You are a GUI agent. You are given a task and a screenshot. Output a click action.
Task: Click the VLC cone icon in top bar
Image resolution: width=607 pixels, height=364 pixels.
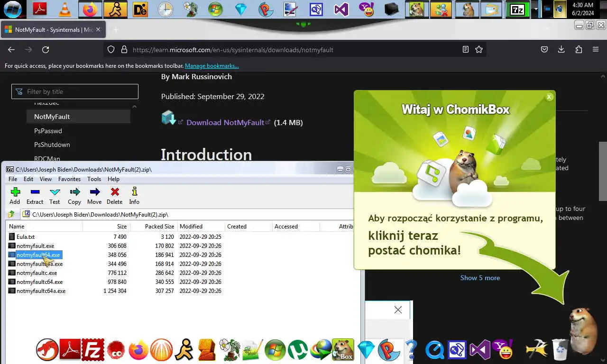(64, 9)
